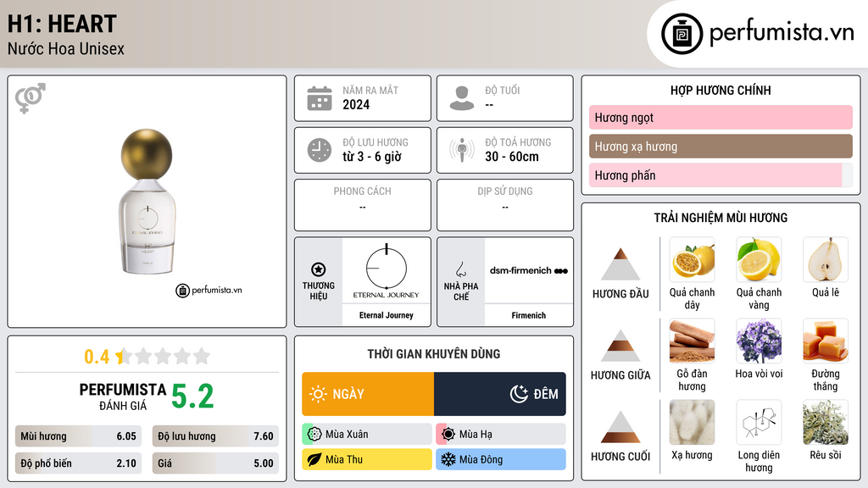
Task: Click the Xạ hương musk image
Action: point(692,423)
